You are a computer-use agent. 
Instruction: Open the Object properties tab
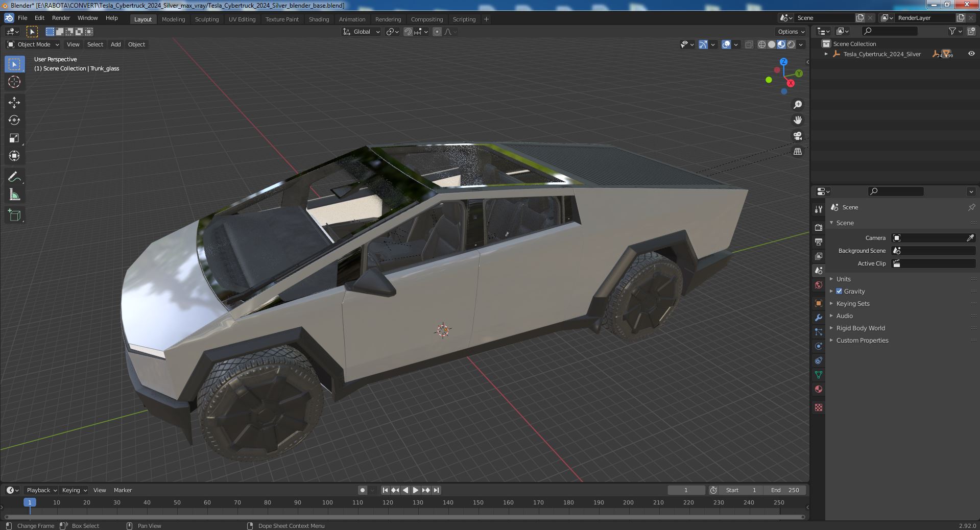point(819,303)
